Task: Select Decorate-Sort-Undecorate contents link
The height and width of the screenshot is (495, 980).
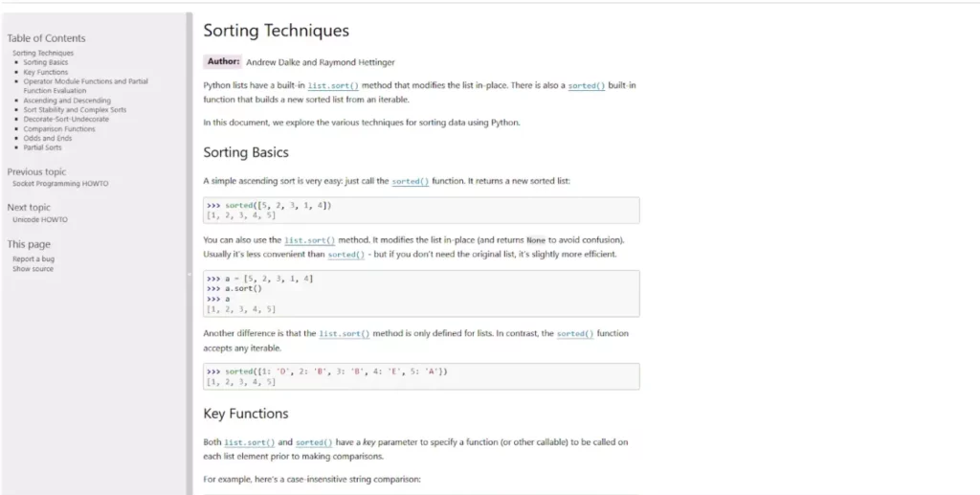Action: 66,119
